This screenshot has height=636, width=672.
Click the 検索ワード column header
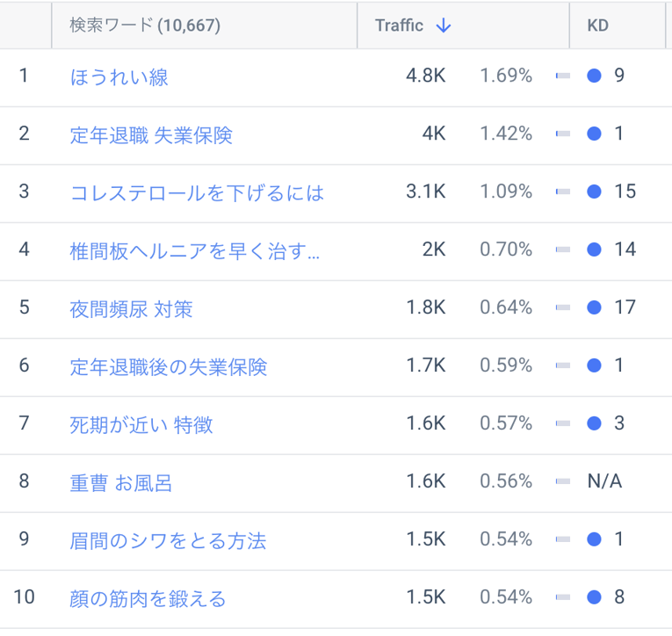[144, 25]
